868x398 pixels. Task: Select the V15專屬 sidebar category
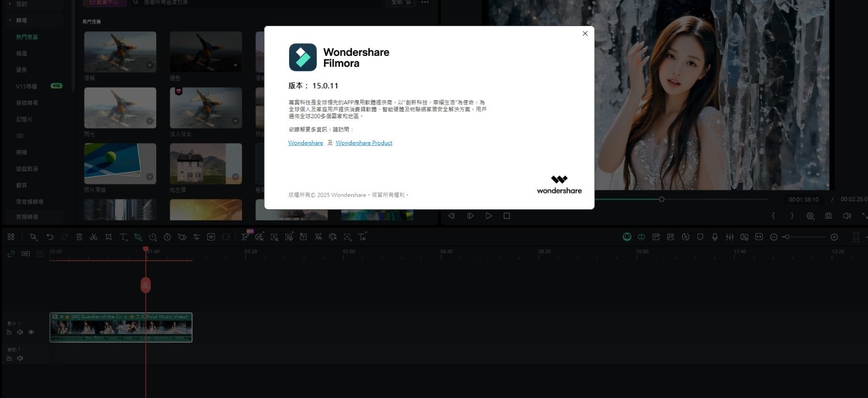click(27, 87)
